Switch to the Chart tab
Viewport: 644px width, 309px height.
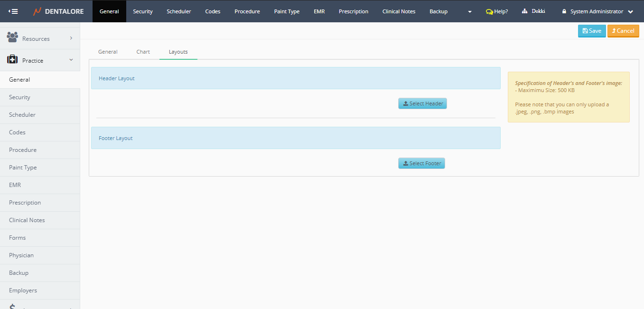coord(143,52)
